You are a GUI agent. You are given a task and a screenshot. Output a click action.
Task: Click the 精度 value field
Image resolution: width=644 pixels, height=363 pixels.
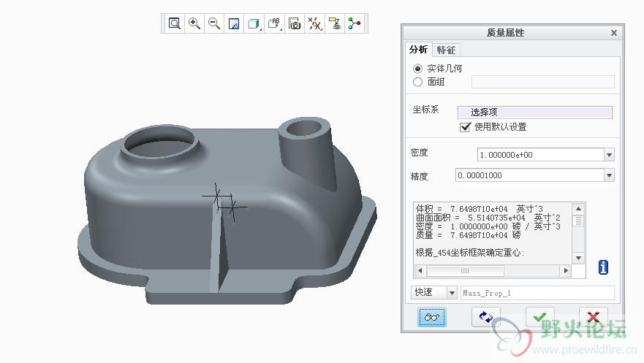(530, 175)
